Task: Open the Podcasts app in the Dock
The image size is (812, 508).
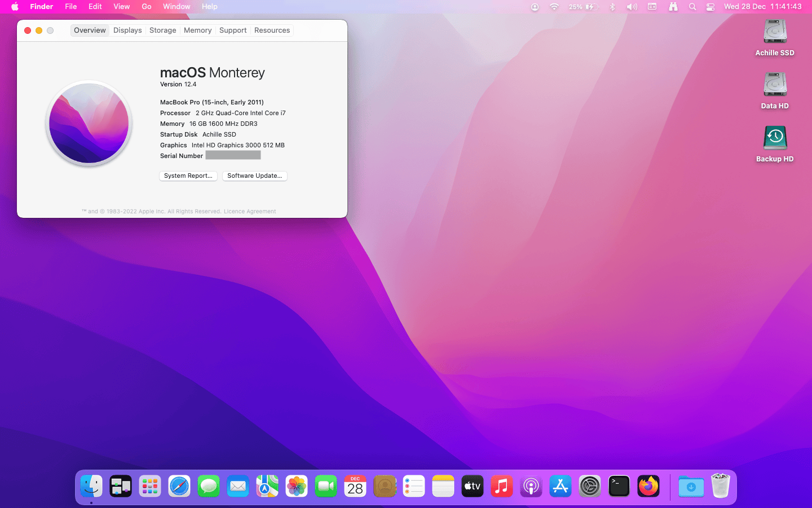Action: (x=531, y=486)
